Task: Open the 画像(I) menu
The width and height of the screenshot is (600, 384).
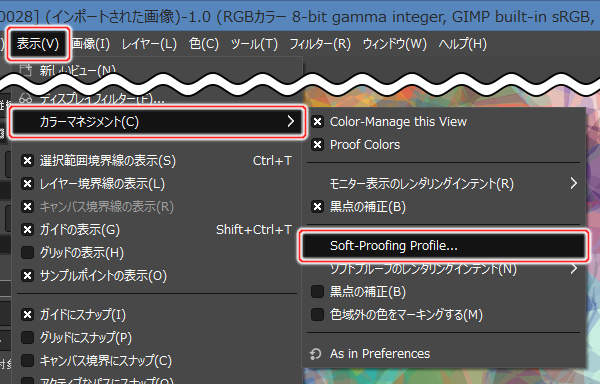Action: coord(91,44)
